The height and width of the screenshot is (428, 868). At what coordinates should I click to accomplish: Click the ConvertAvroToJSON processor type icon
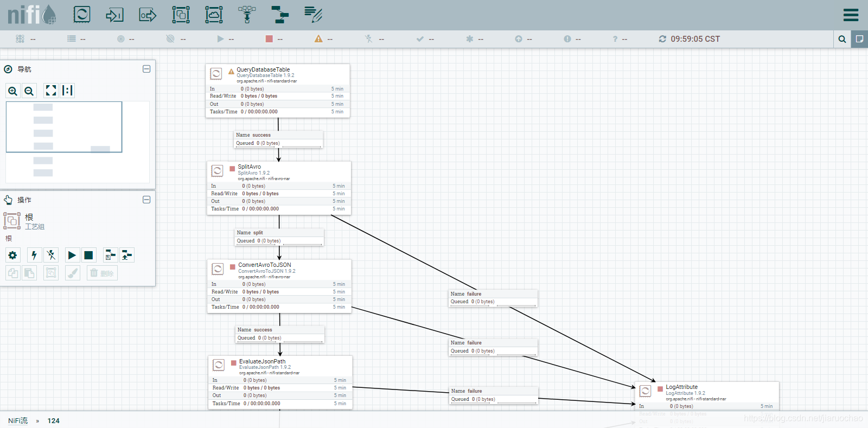point(218,269)
